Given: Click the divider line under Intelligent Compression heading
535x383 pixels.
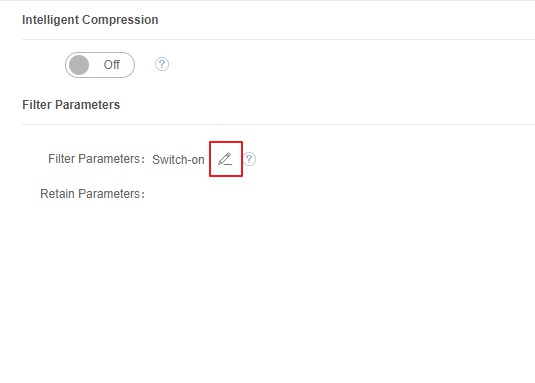Looking at the screenshot, I should tap(278, 40).
